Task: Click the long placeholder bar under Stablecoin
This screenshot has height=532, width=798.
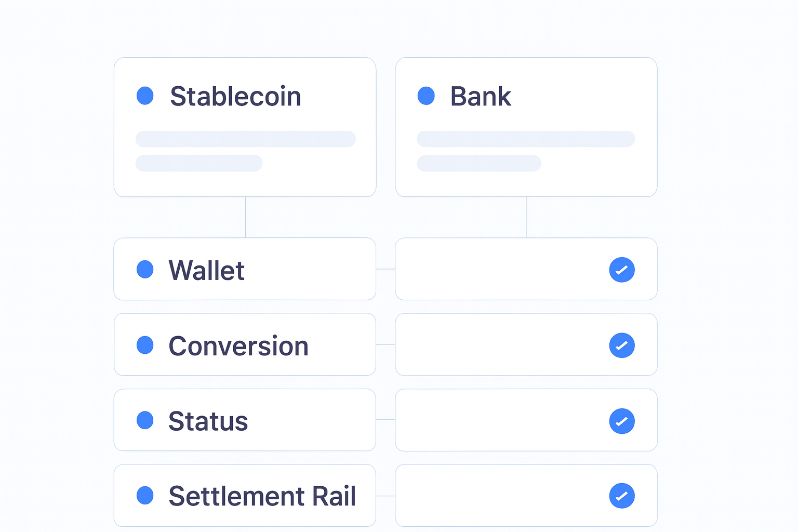Action: tap(246, 139)
